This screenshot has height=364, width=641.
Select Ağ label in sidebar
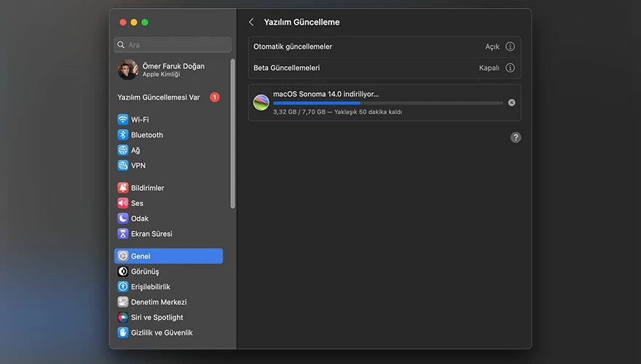pyautogui.click(x=135, y=151)
